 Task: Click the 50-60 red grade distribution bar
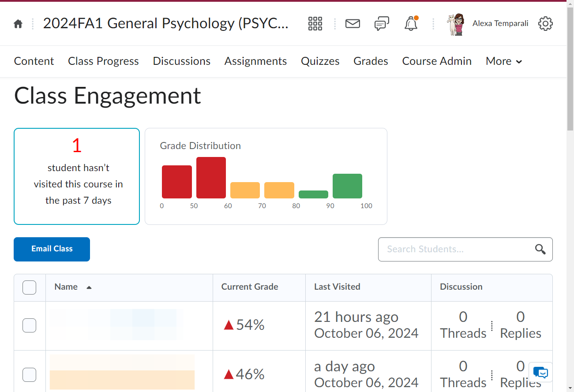click(211, 178)
